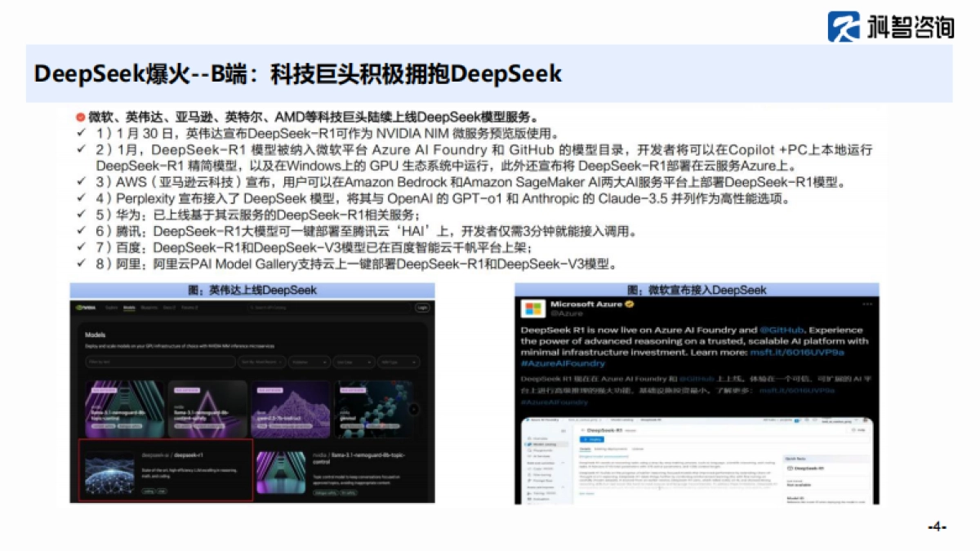Click the verified badge next to Microsoft Azure
Screen dimensions: 980x551
pyautogui.click(x=629, y=304)
